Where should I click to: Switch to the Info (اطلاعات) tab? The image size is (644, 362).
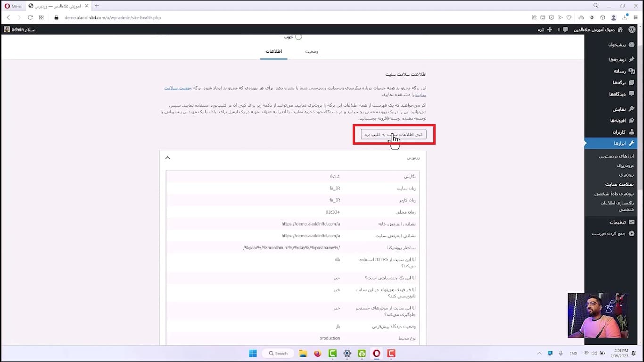pos(273,51)
